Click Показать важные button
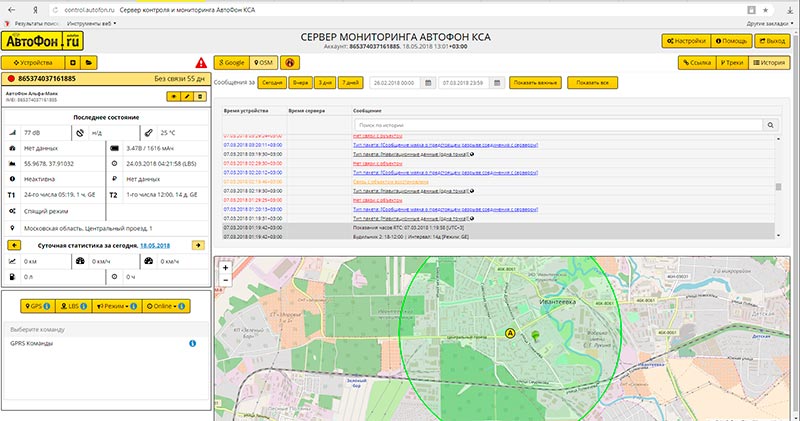This screenshot has height=421, width=800. pyautogui.click(x=535, y=83)
